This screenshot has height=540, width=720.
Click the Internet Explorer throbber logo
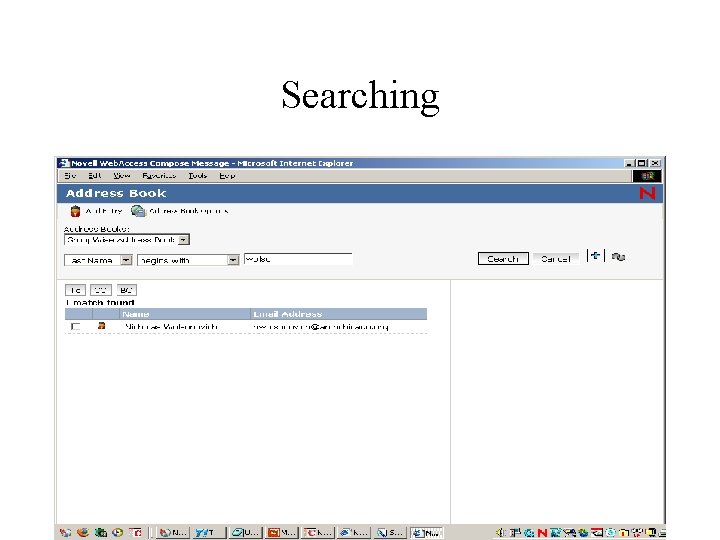647,176
